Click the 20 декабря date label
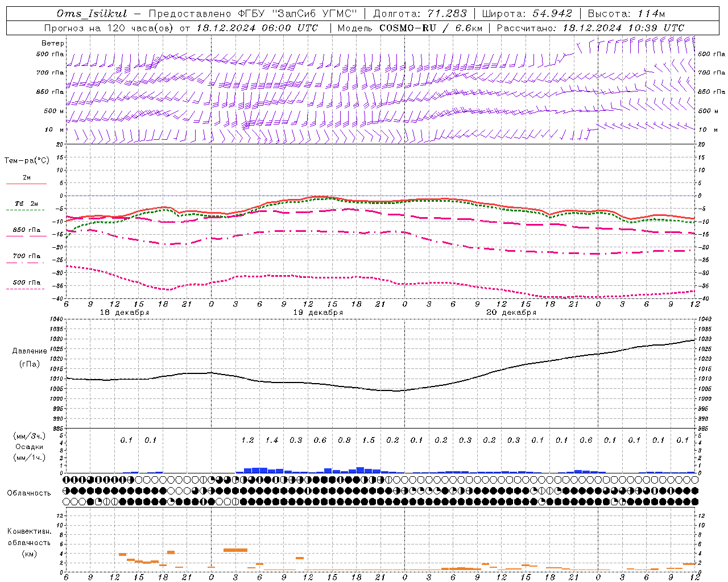This screenshot has width=728, height=582. pyautogui.click(x=511, y=313)
